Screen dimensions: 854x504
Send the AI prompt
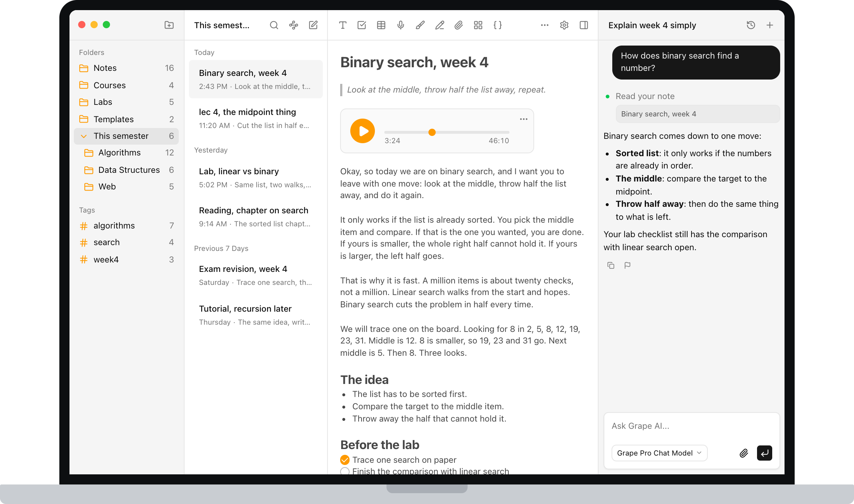point(765,453)
